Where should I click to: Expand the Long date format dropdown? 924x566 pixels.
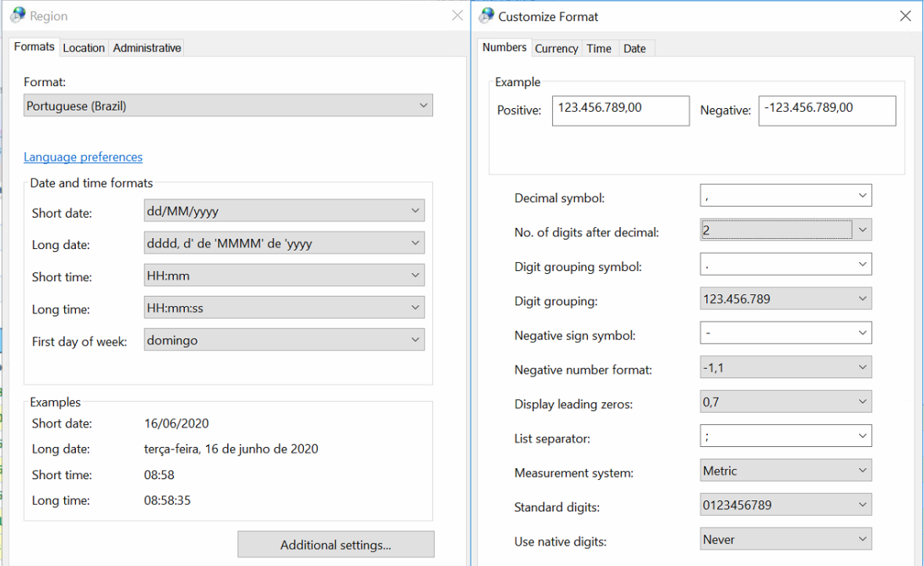pos(284,243)
